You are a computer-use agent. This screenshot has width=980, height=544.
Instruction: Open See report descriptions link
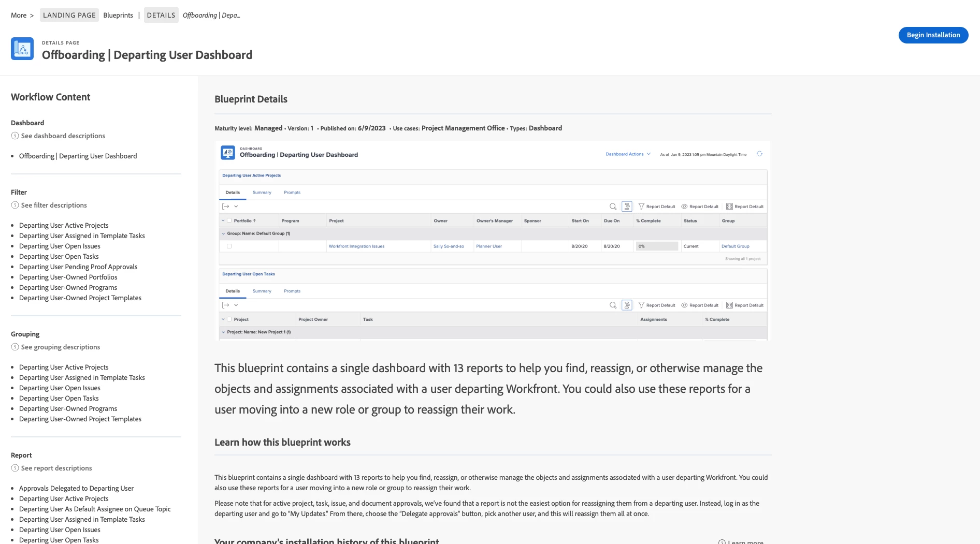56,468
